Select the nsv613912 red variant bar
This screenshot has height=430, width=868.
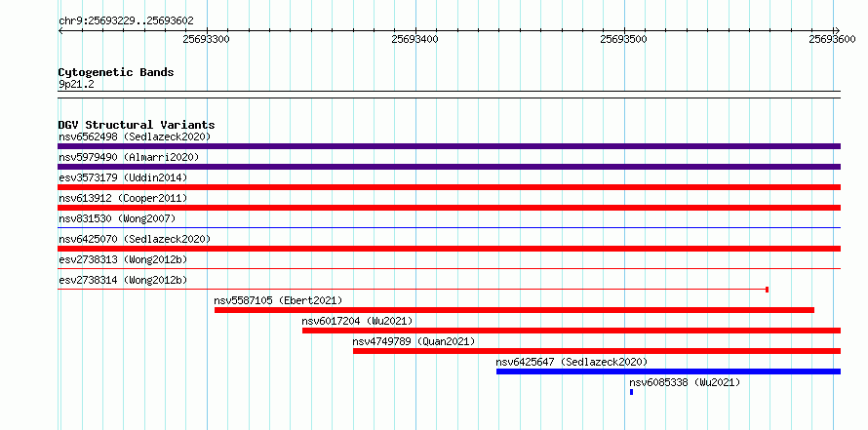449,208
